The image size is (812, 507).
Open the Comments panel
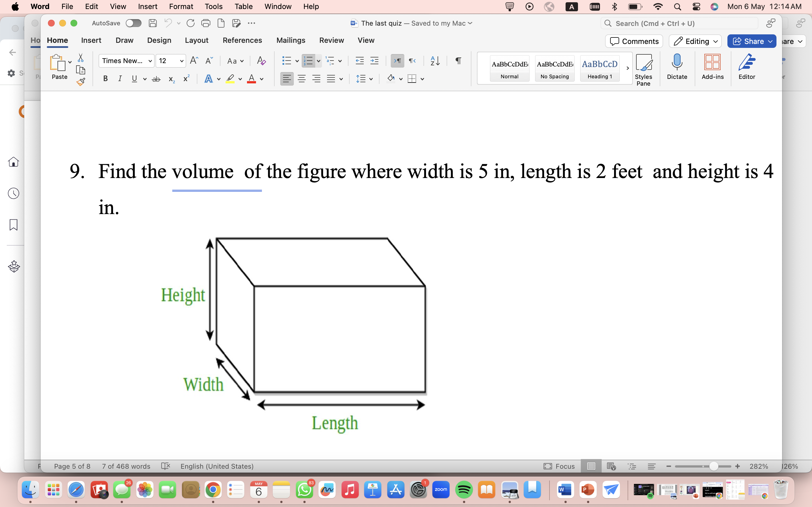click(634, 41)
